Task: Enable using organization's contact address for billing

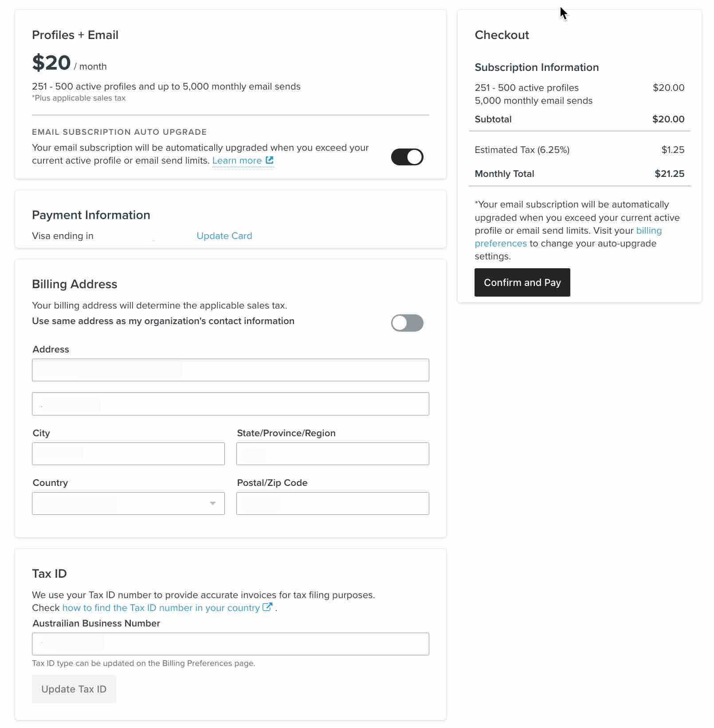Action: click(407, 323)
